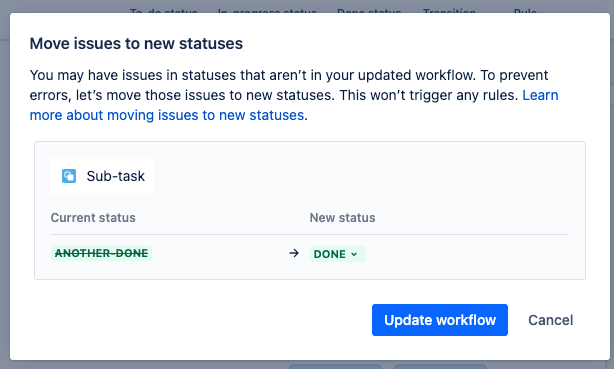Select the Transition toolbar item
Viewport: 614px width, 369px height.
(449, 11)
